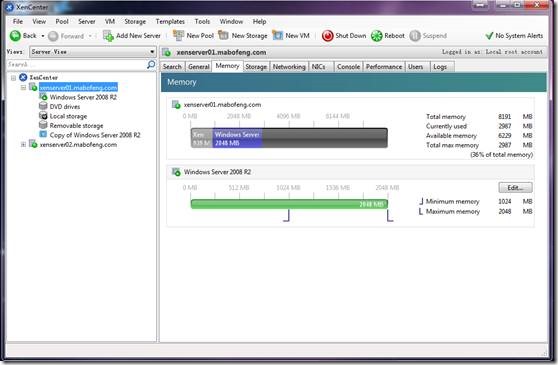Click the DVD drives icon
This screenshot has width=558, height=365.
(x=43, y=106)
